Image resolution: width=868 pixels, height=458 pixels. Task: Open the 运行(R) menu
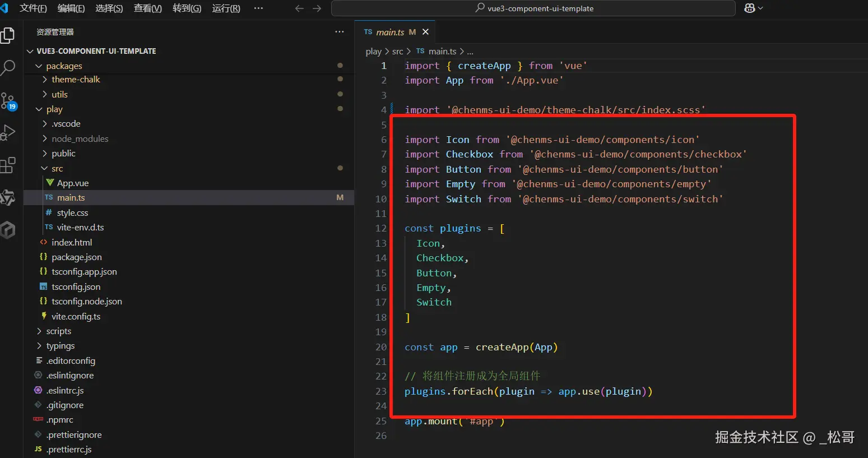226,8
